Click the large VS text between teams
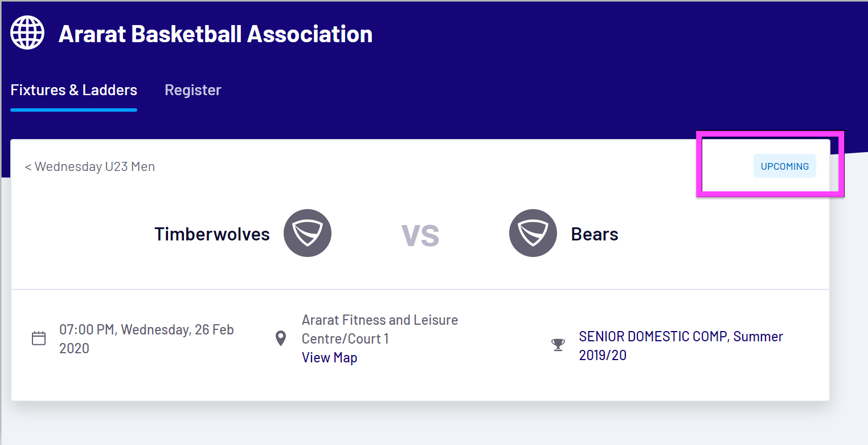Image resolution: width=868 pixels, height=445 pixels. pos(420,235)
